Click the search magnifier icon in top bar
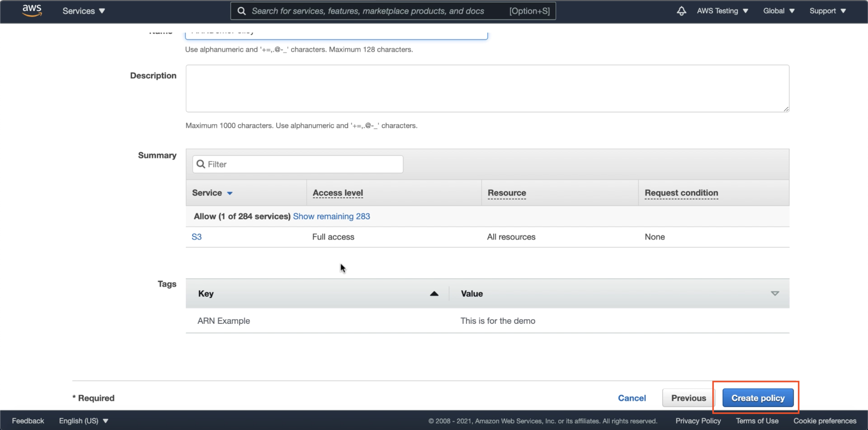Screen dimensions: 868x430 tap(241, 11)
